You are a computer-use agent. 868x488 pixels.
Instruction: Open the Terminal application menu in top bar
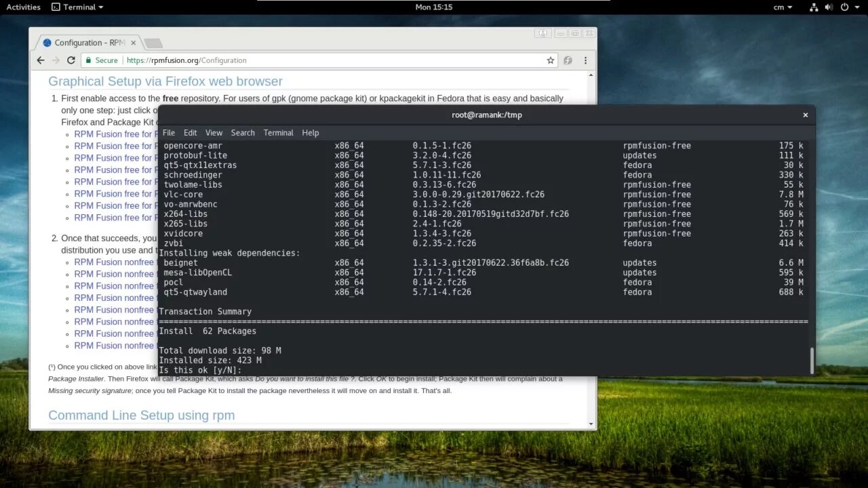(78, 7)
